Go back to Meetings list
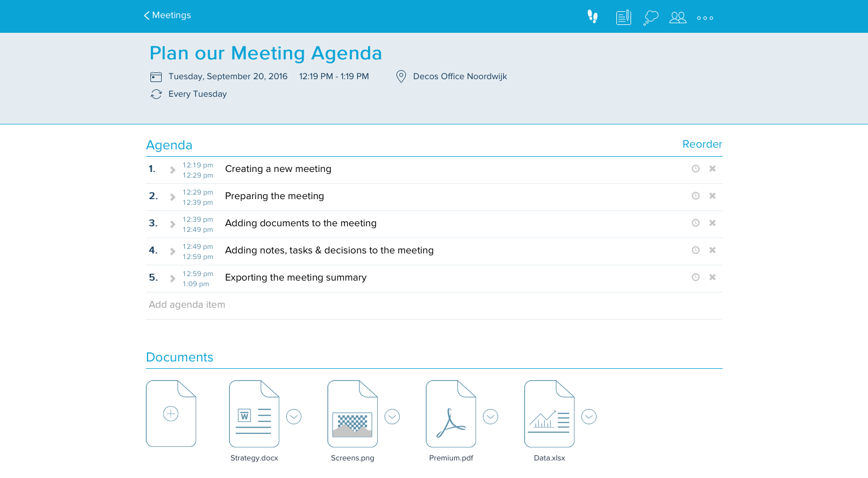 pos(167,15)
